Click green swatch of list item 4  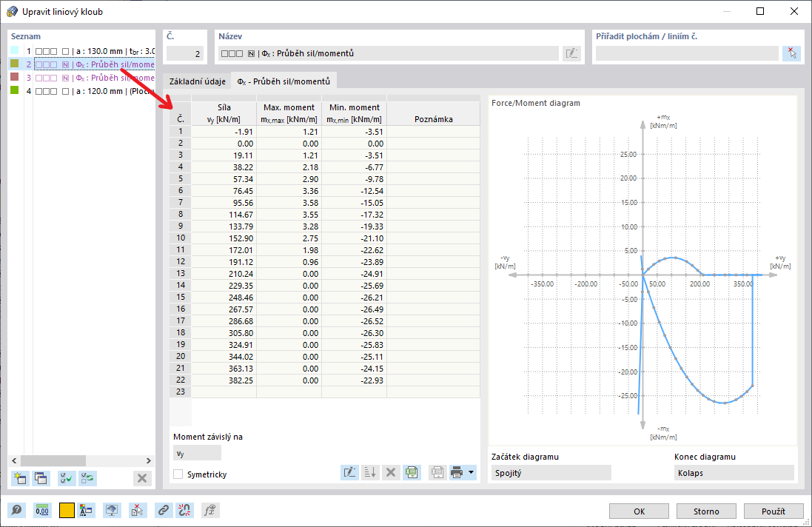click(15, 90)
